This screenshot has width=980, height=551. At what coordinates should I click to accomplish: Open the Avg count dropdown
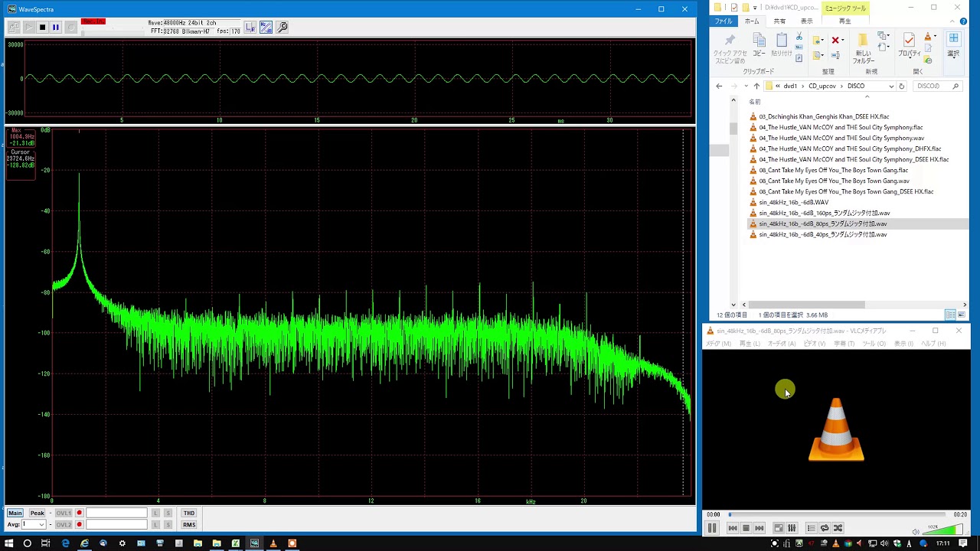pyautogui.click(x=41, y=524)
